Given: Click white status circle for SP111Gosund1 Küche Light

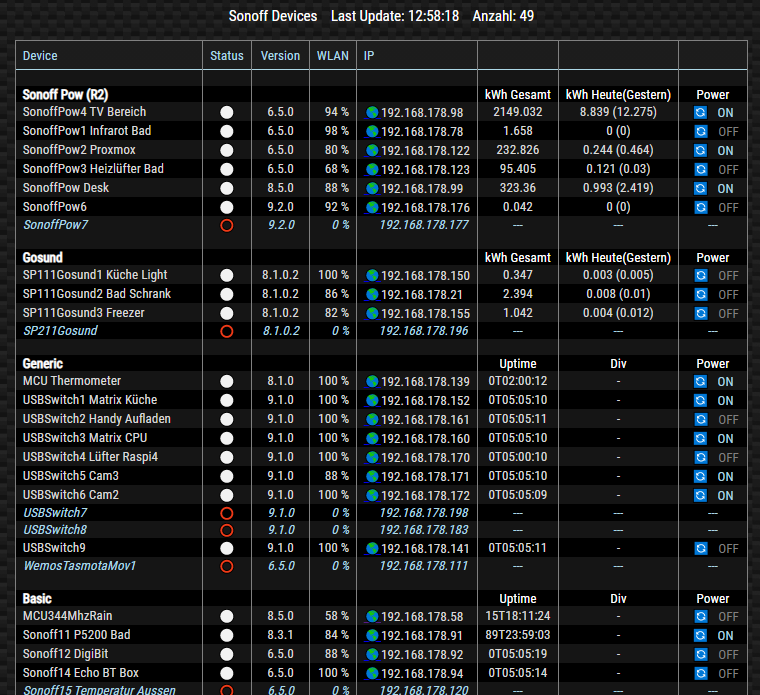Looking at the screenshot, I should 227,276.
